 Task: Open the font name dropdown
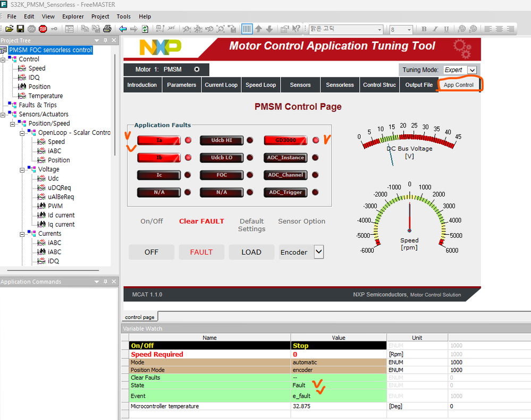click(380, 30)
